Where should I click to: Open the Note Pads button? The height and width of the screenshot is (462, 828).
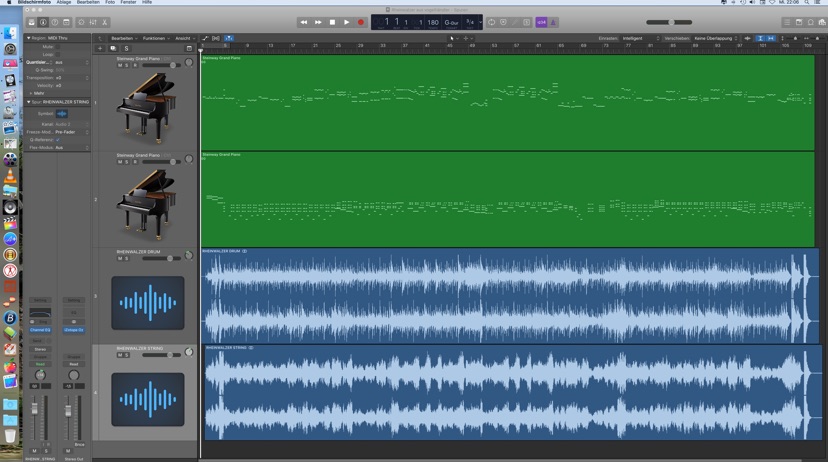799,22
